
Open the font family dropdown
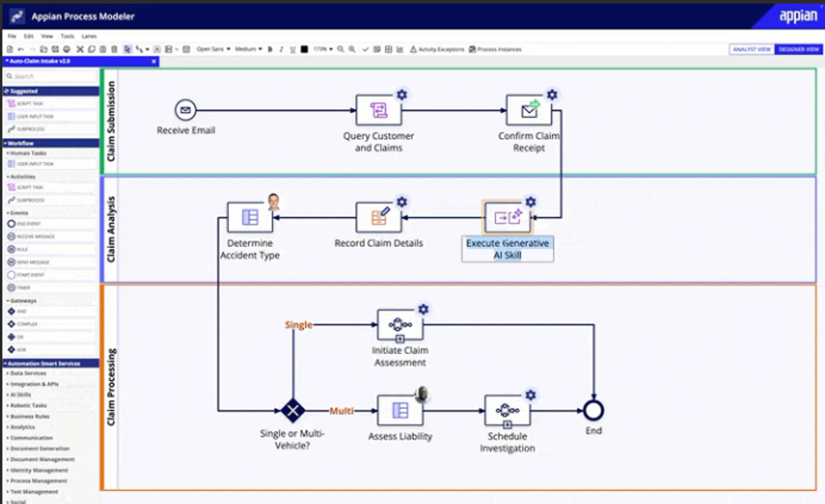[213, 49]
